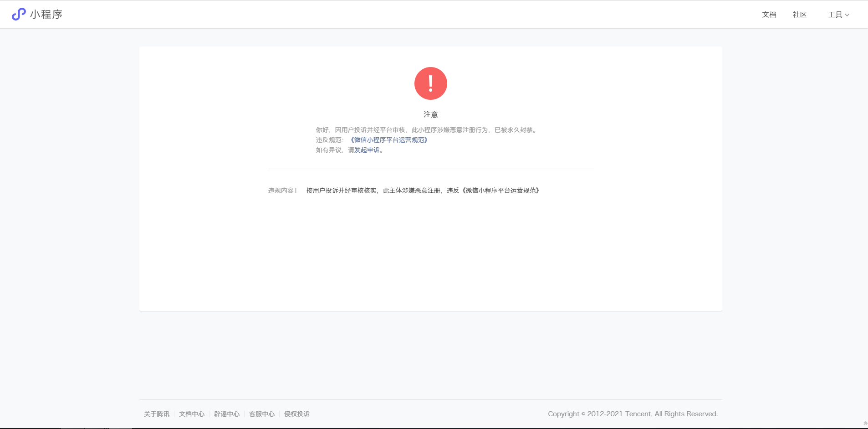Open the 《微信小程序平台运营规范》 link
868x429 pixels.
389,140
